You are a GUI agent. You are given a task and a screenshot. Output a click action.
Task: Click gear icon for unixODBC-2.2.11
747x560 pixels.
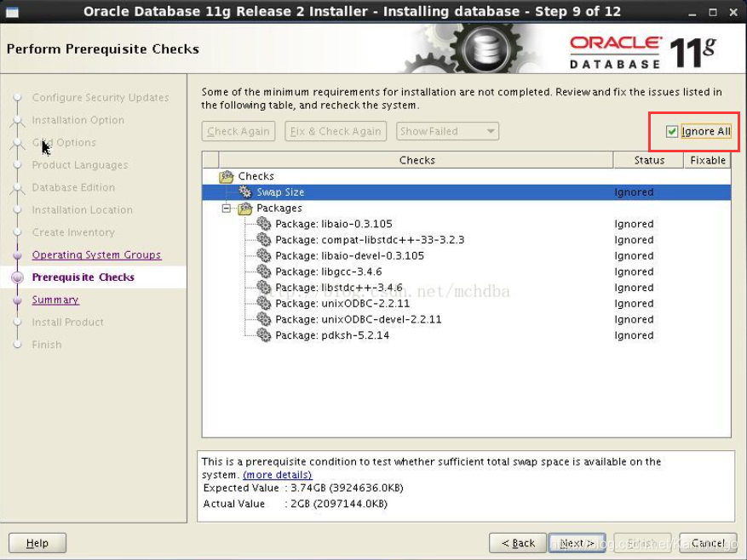tap(263, 303)
